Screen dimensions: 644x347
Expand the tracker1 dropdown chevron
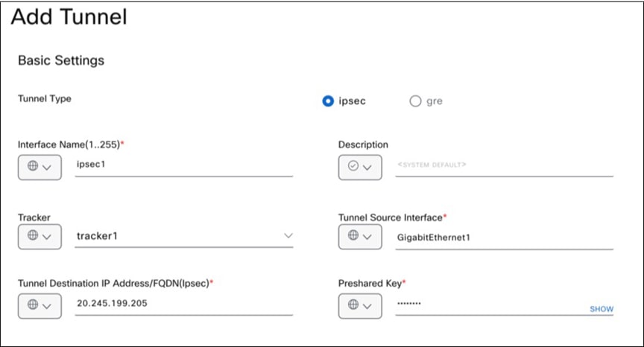[288, 236]
